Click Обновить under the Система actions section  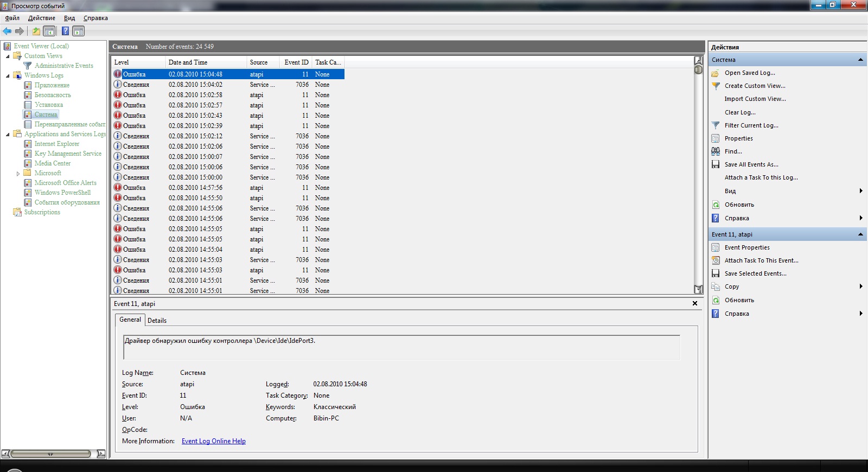pos(739,205)
